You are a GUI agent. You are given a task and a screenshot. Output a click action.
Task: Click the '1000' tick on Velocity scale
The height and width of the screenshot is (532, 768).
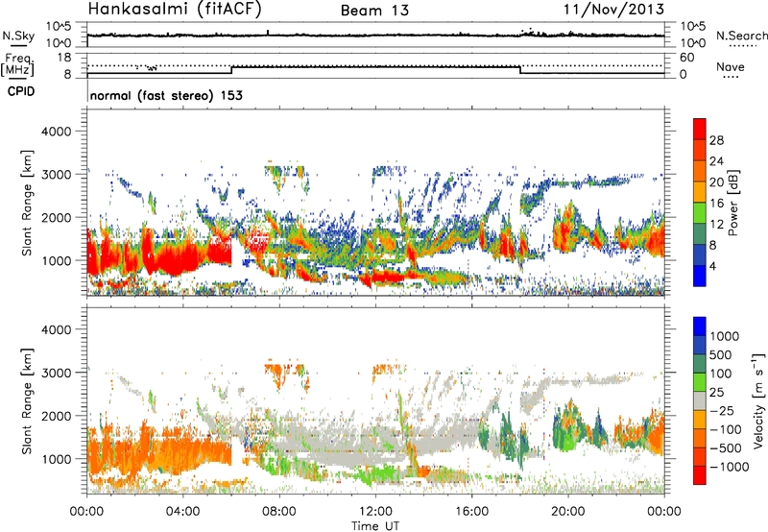point(725,336)
